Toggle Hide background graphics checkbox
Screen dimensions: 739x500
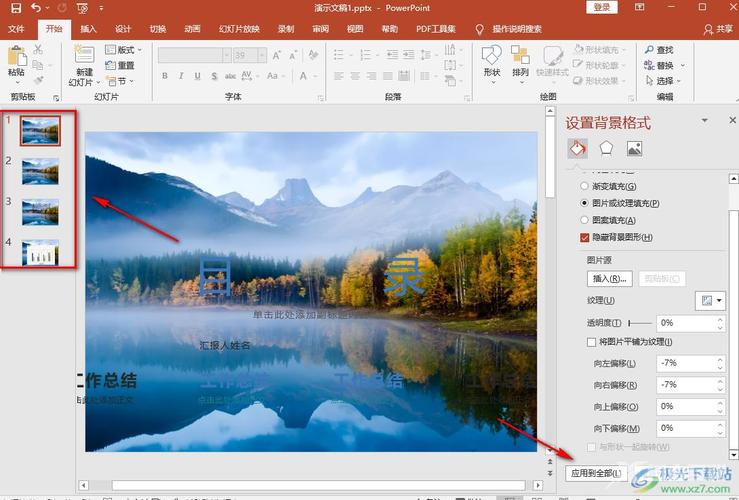click(585, 238)
